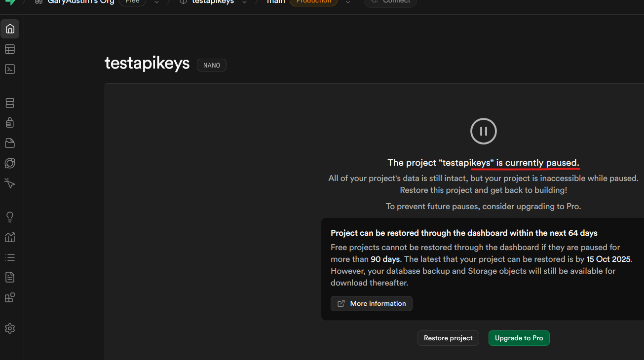This screenshot has height=360, width=644.
Task: Open Authentication via the padlock icon
Action: (10, 122)
